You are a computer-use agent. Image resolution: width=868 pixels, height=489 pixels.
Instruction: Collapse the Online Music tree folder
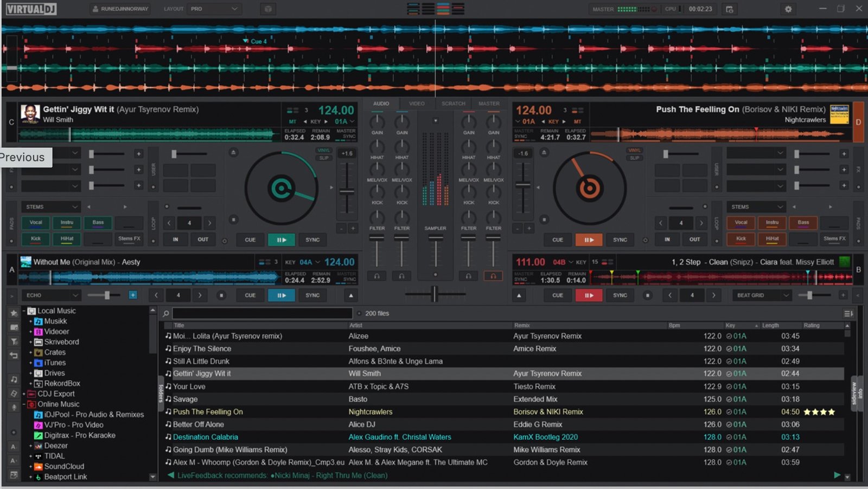click(x=24, y=404)
